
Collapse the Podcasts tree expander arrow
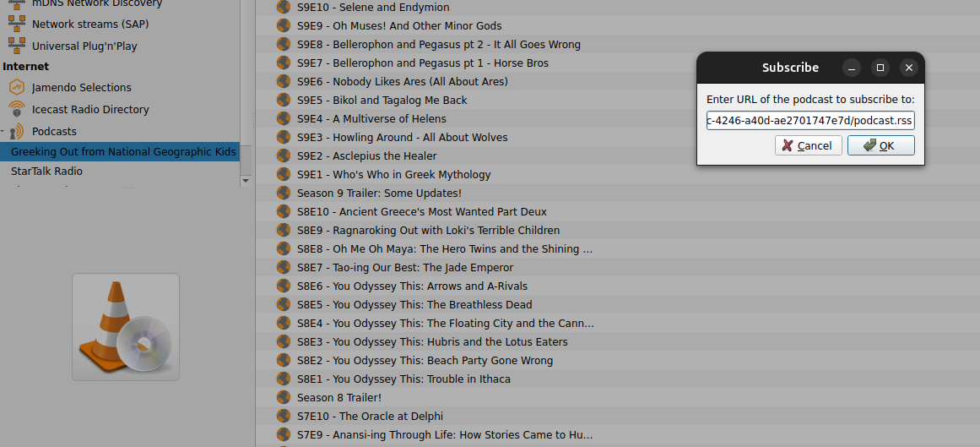pos(3,132)
